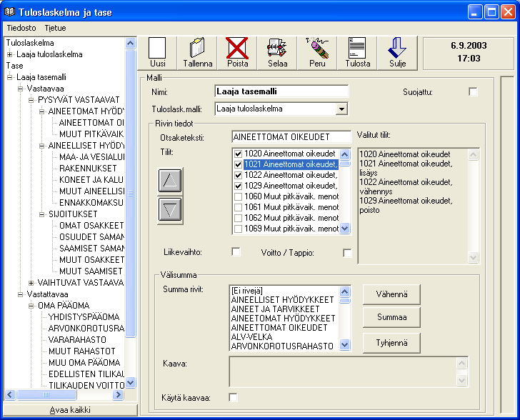Click the book icon in title bar
Viewport: 520px width, 420px height.
coord(9,12)
